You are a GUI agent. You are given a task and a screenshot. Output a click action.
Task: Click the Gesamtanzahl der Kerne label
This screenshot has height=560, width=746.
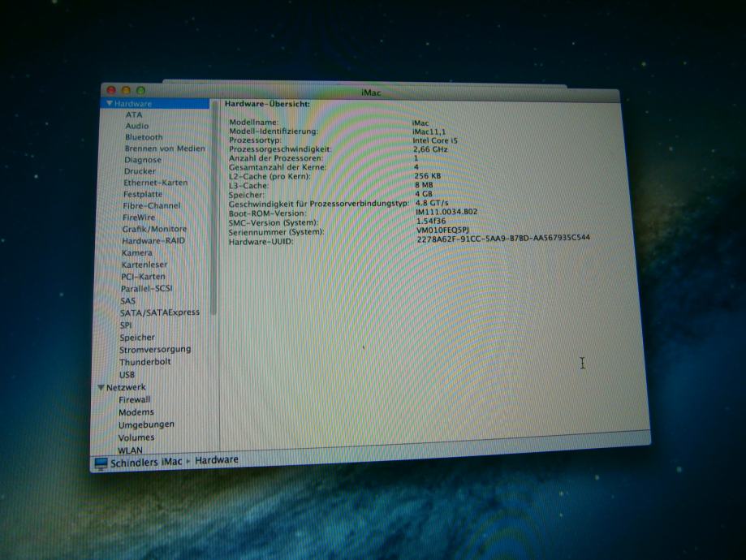point(278,167)
